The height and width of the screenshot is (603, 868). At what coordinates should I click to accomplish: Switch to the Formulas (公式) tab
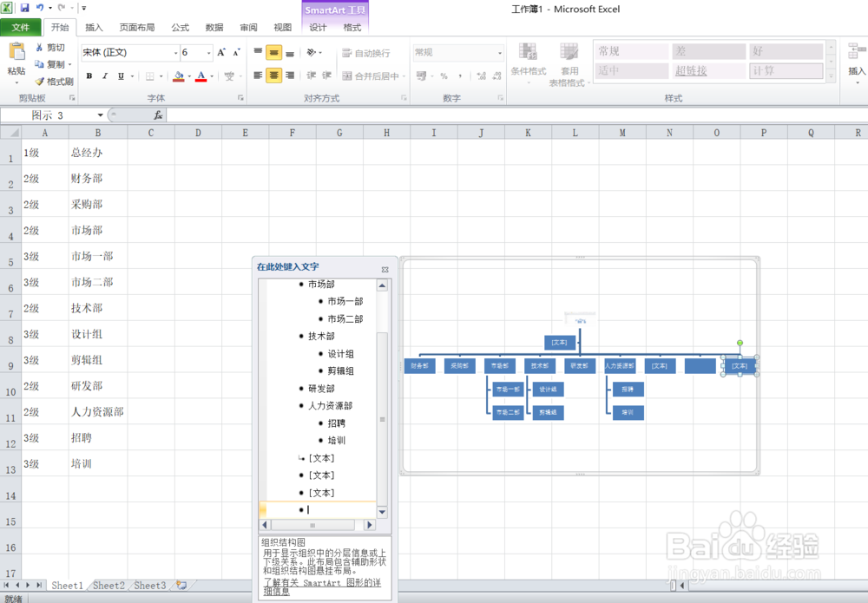tap(180, 28)
